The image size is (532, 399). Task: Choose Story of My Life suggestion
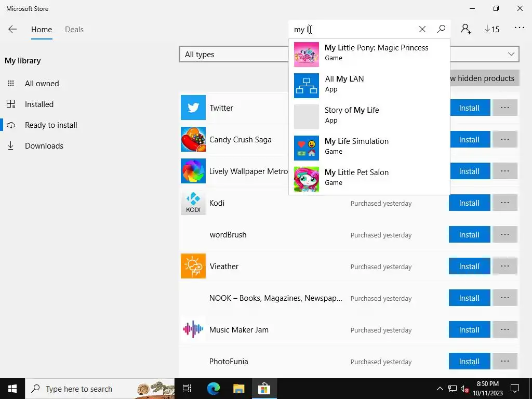(369, 117)
